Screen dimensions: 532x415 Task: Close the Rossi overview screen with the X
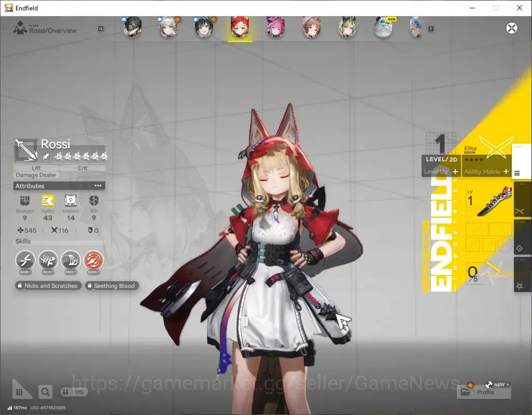[512, 28]
